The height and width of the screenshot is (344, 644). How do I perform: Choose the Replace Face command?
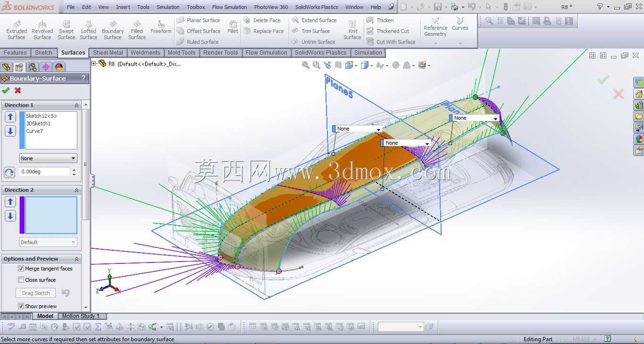[x=263, y=31]
